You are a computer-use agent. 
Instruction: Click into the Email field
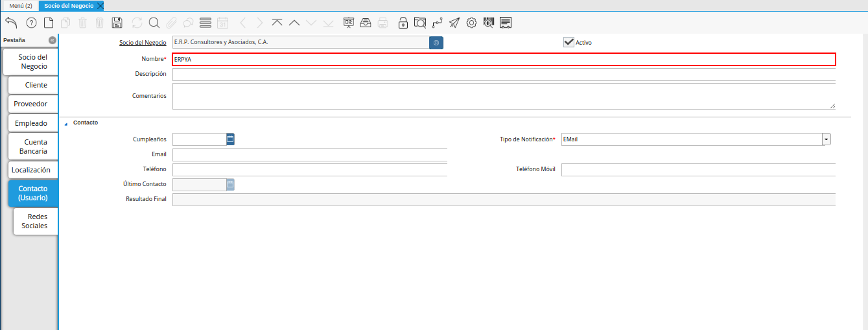(310, 154)
